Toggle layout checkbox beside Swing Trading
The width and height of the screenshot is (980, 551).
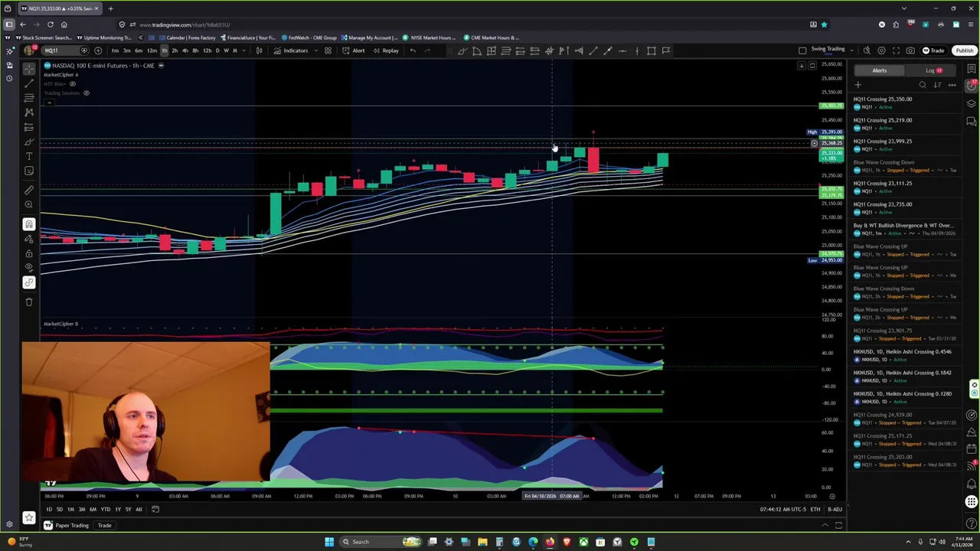(802, 51)
